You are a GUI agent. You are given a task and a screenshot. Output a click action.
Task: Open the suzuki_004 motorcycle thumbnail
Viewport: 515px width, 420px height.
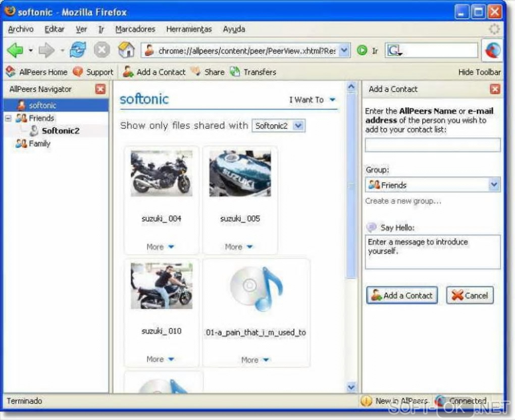pyautogui.click(x=161, y=173)
